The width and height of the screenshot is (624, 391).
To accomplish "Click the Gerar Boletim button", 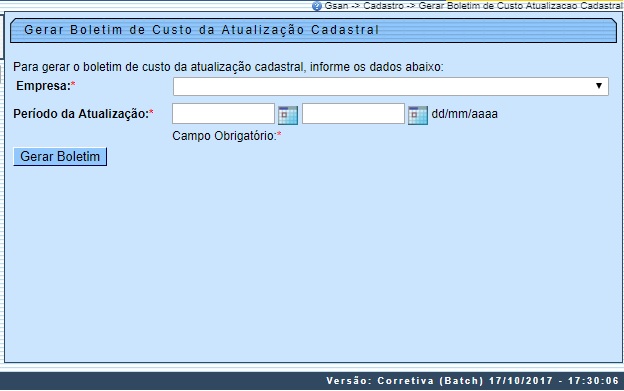I will pos(60,156).
